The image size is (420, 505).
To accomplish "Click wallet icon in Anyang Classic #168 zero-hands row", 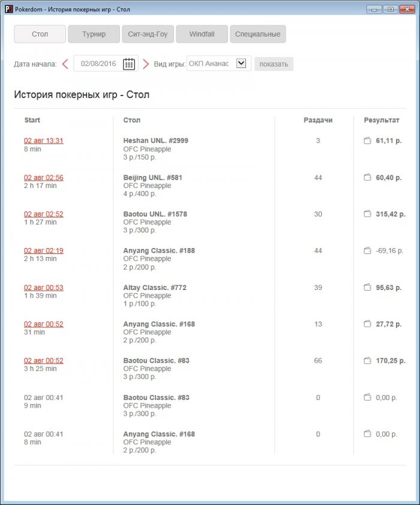I will [367, 434].
